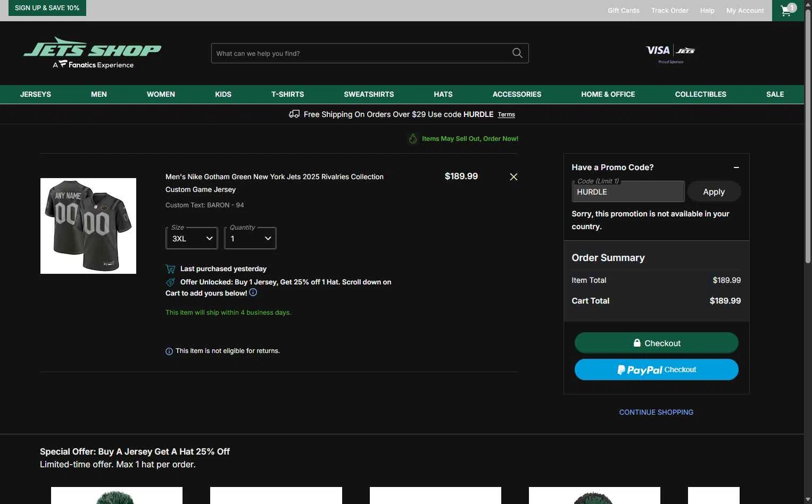Click the flame icon near sell-out notice
The height and width of the screenshot is (504, 812).
(413, 139)
